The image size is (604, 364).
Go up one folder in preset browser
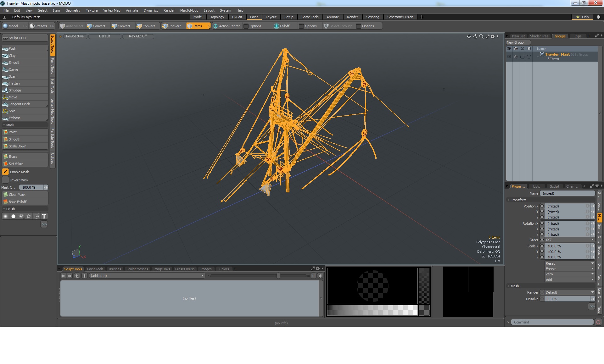coord(77,276)
